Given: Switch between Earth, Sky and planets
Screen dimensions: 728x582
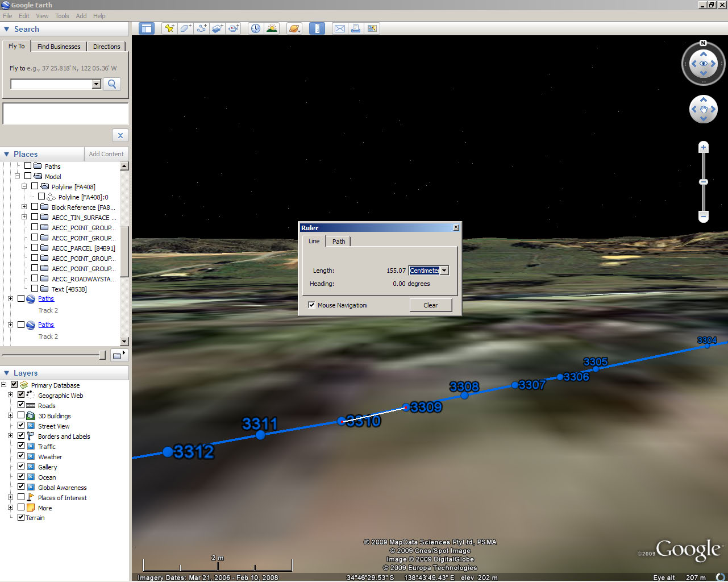Looking at the screenshot, I should pos(294,28).
